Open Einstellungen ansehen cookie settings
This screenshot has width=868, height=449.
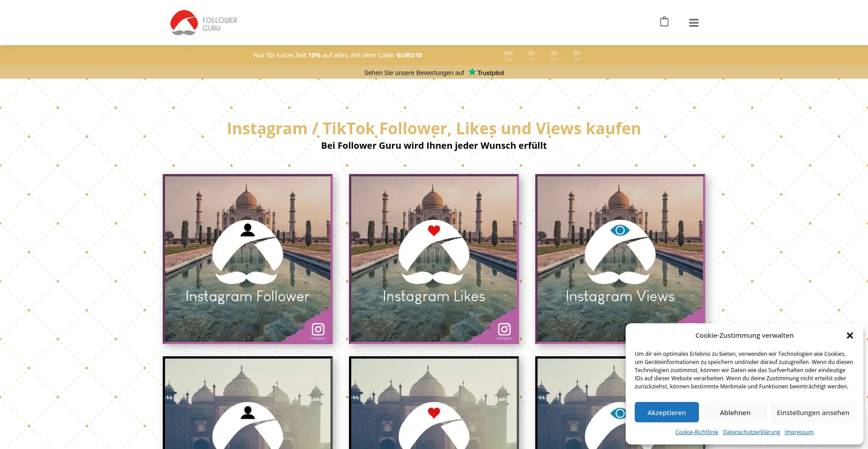tap(813, 412)
